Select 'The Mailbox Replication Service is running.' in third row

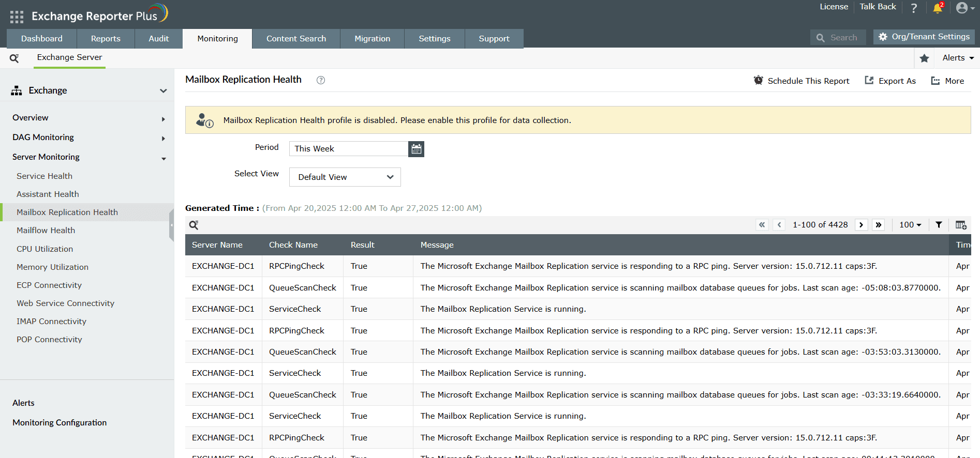pyautogui.click(x=503, y=309)
